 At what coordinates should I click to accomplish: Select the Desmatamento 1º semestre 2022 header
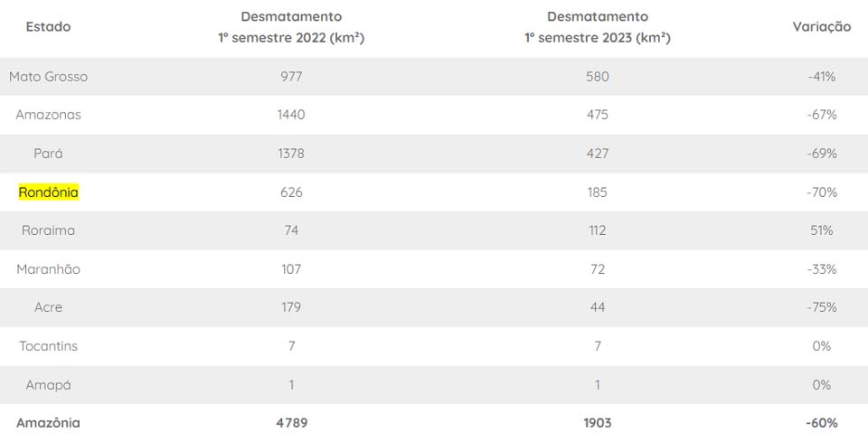[x=291, y=28]
